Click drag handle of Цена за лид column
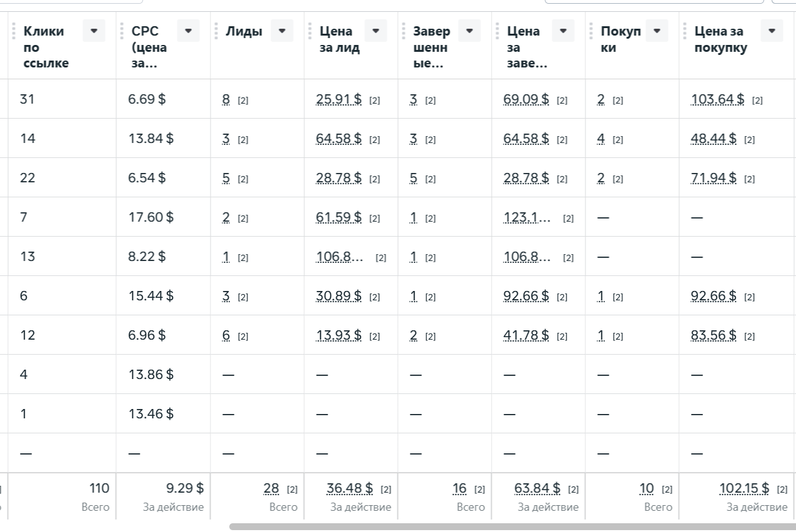This screenshot has width=796, height=532. point(310,31)
